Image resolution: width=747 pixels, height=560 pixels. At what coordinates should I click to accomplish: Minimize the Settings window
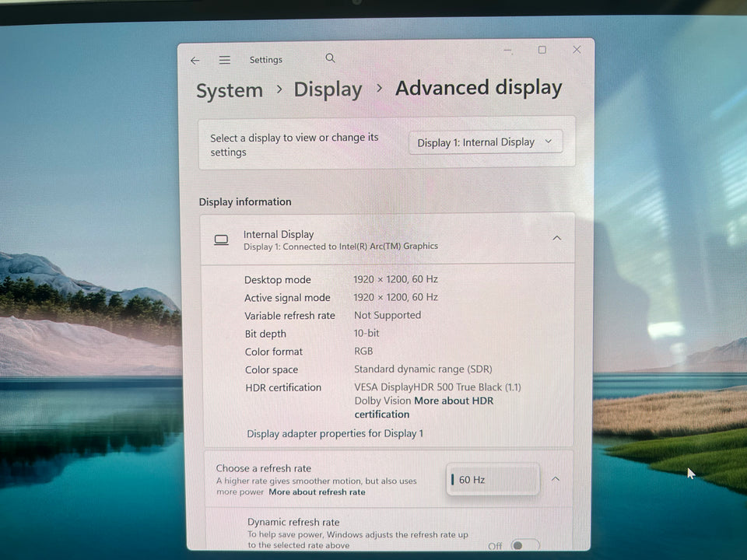pos(508,51)
